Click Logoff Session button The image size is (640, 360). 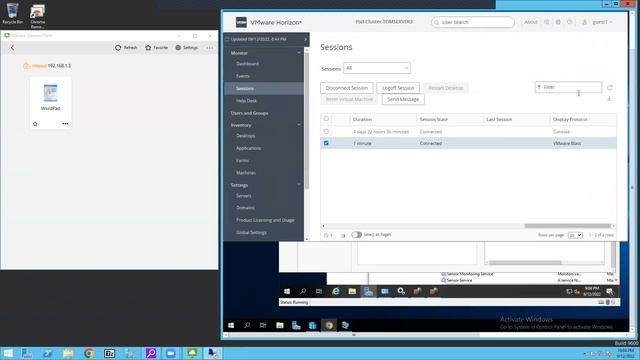click(x=398, y=88)
